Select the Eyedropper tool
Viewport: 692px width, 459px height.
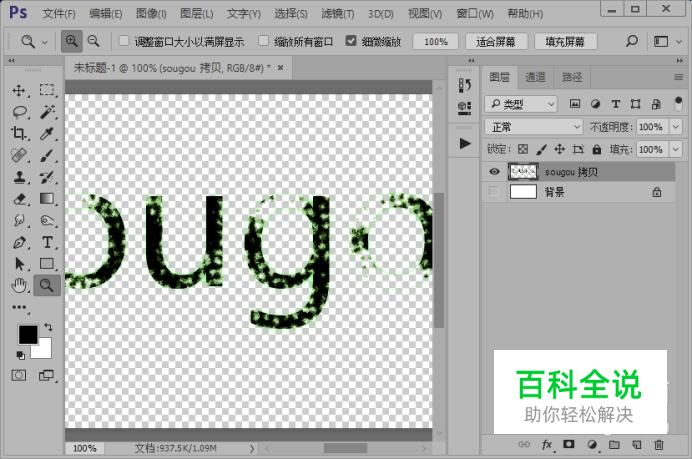click(47, 133)
